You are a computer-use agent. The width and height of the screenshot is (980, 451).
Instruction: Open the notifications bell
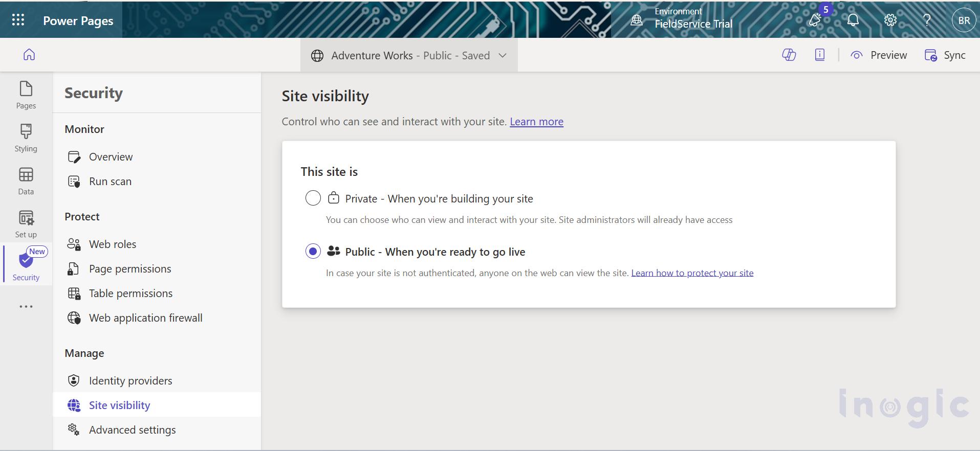[853, 20]
